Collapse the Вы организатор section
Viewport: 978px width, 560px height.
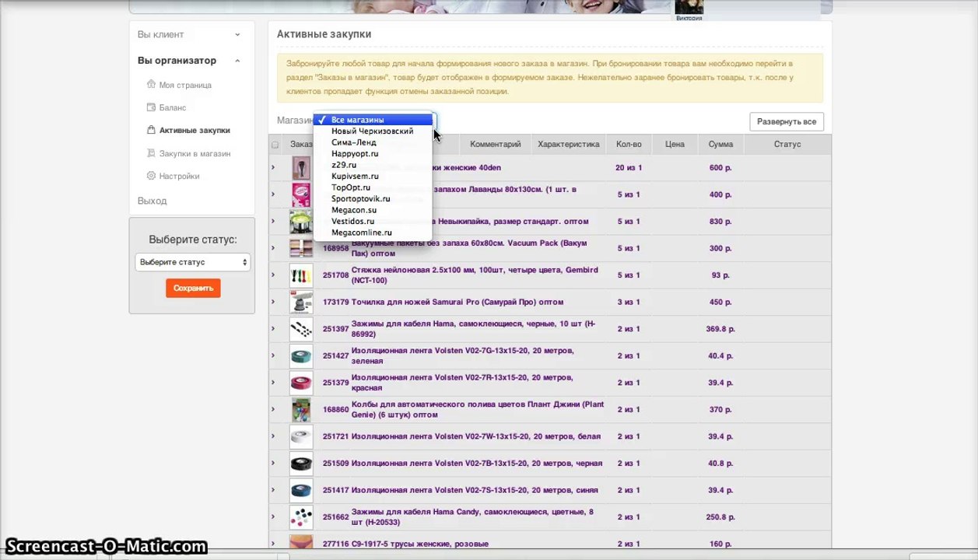[x=237, y=61]
